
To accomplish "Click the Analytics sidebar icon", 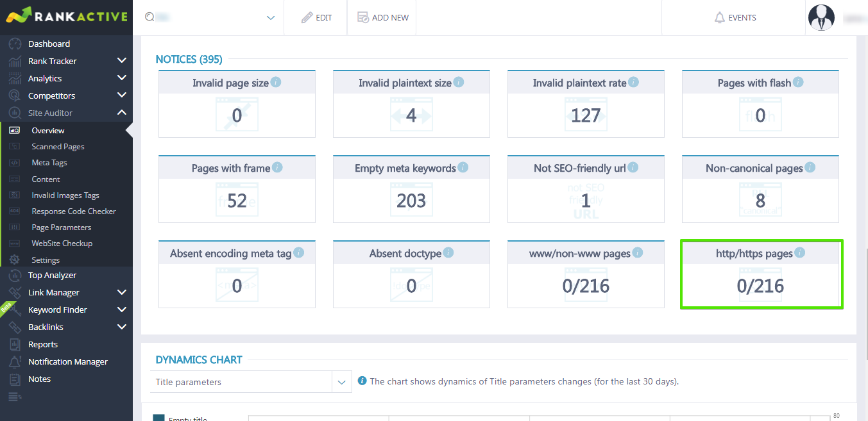I will pyautogui.click(x=15, y=79).
